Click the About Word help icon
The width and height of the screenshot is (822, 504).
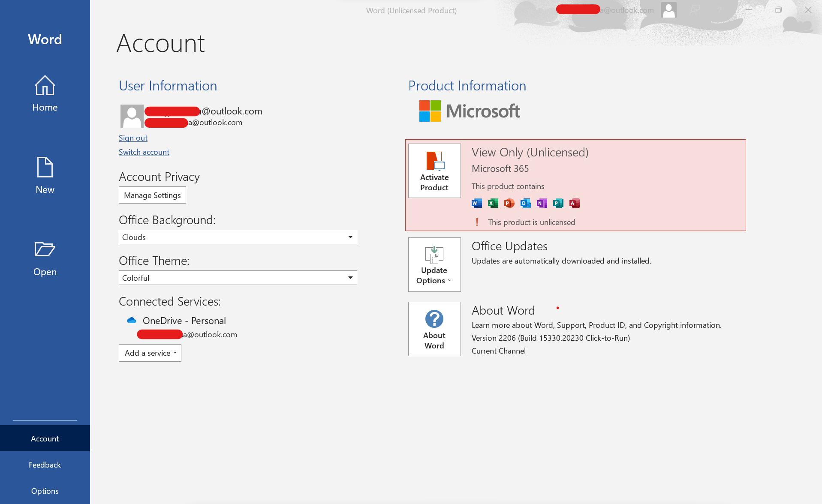pos(434,319)
